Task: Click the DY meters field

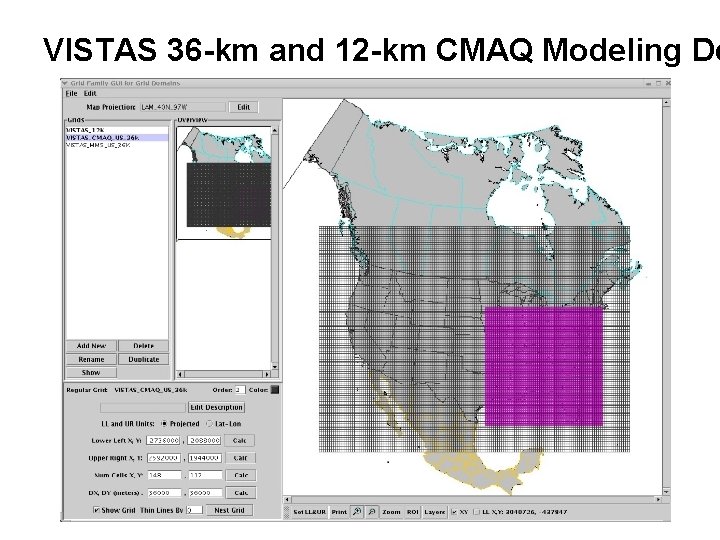Action: [x=206, y=493]
